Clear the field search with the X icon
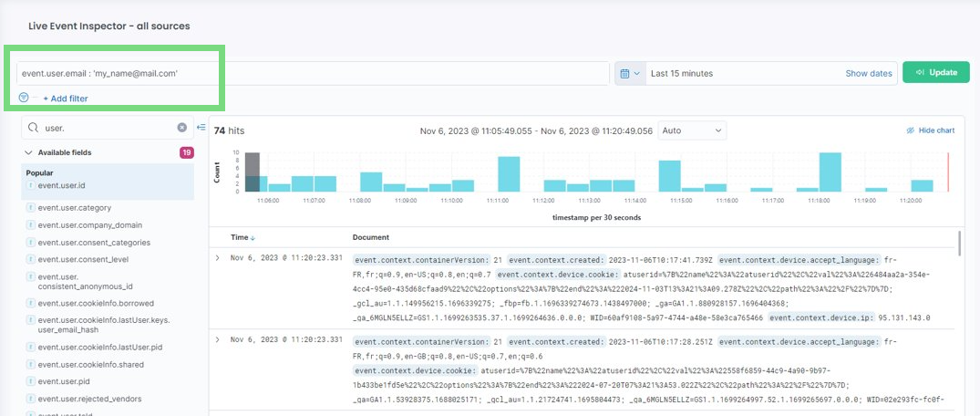980x416 pixels. tap(181, 129)
